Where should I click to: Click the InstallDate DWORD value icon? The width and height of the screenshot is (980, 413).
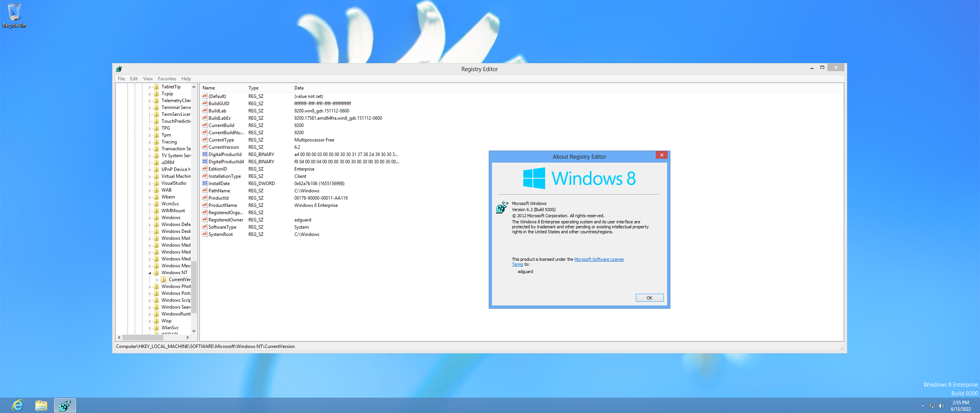coord(205,183)
